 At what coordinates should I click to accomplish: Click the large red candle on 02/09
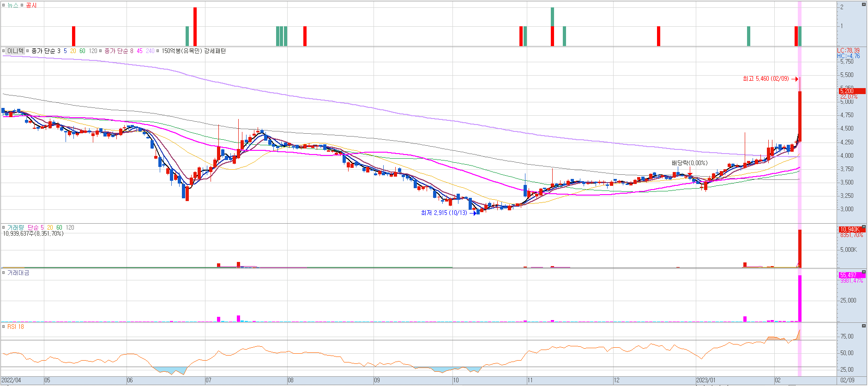pos(800,116)
